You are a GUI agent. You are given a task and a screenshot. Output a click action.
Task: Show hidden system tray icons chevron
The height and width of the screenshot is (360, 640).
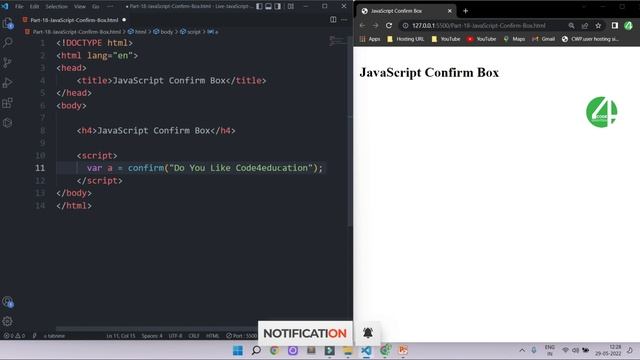522,351
